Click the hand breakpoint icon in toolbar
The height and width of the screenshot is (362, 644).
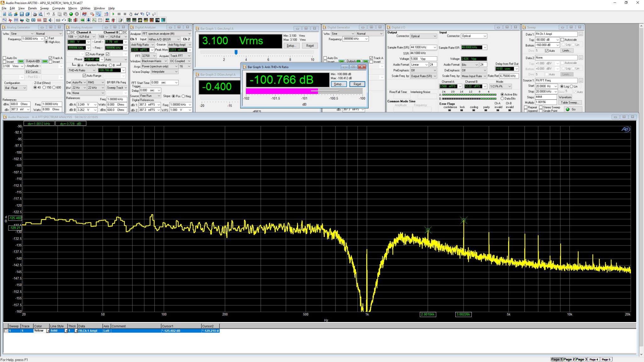(x=130, y=14)
